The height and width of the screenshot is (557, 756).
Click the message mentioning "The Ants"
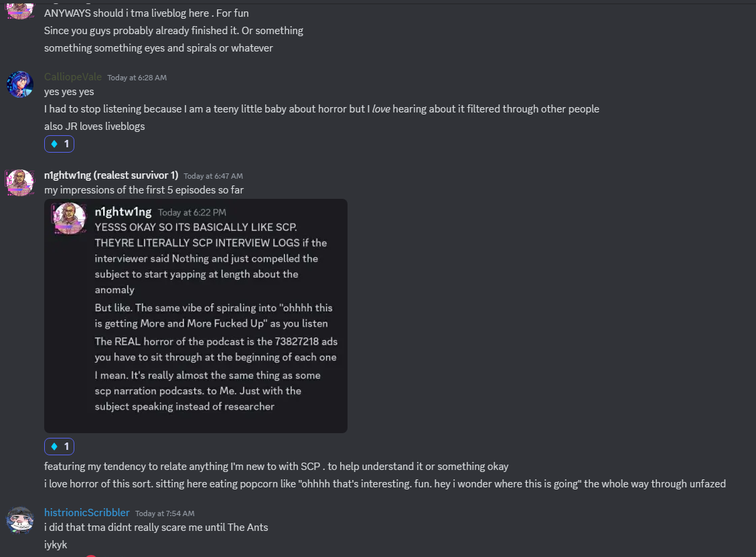[x=156, y=527]
